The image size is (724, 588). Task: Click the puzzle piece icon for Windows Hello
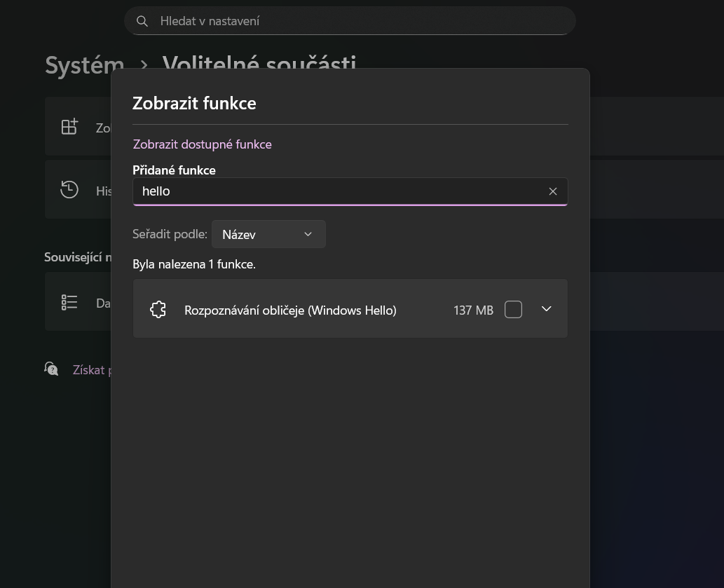pos(158,310)
